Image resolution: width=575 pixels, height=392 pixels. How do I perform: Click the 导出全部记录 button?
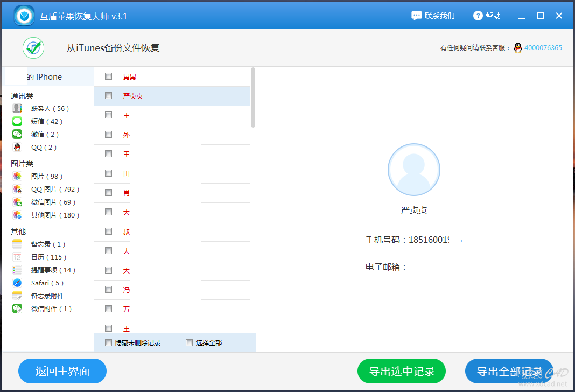(509, 371)
